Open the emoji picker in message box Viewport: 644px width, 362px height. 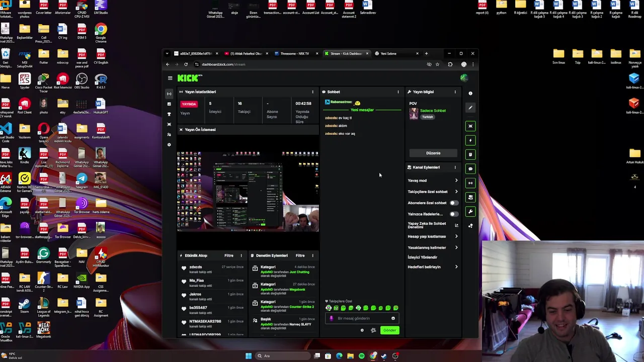point(393,318)
